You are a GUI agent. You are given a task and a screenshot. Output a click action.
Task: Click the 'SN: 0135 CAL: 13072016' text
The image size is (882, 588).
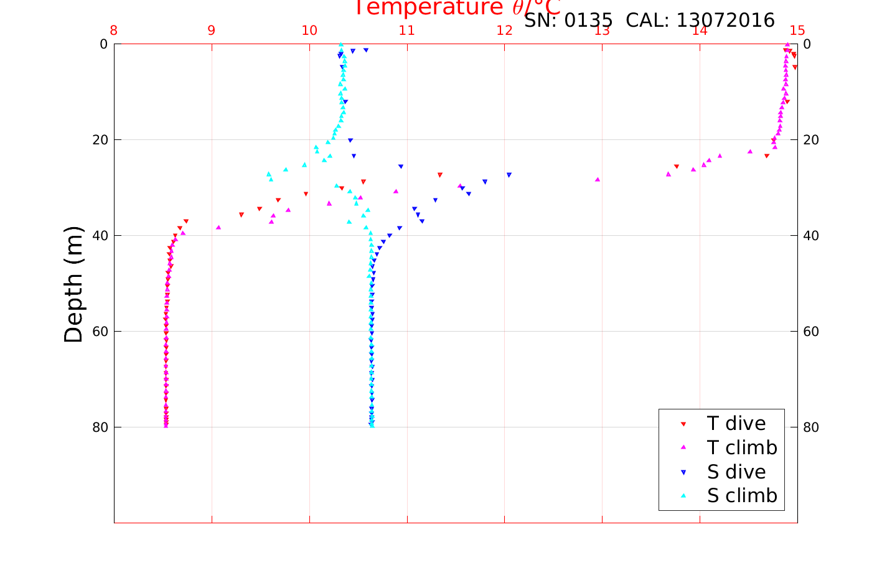click(x=649, y=21)
